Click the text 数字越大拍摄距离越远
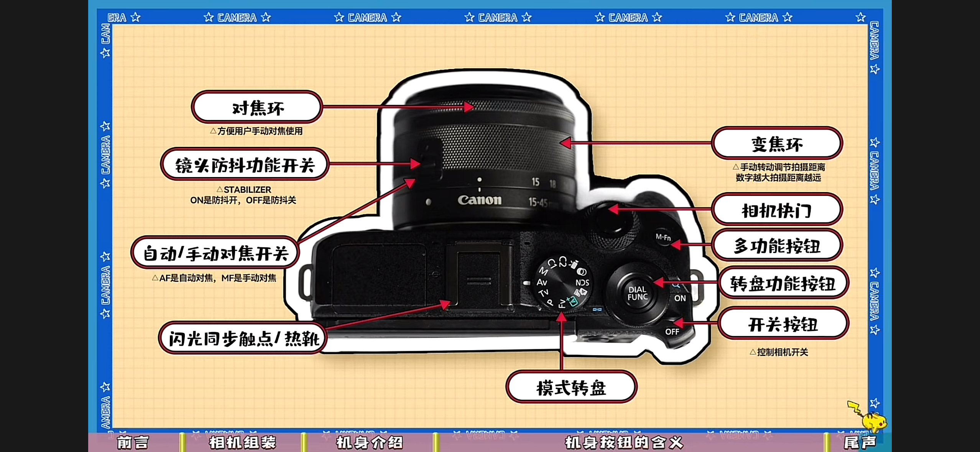The image size is (980, 452). click(778, 178)
